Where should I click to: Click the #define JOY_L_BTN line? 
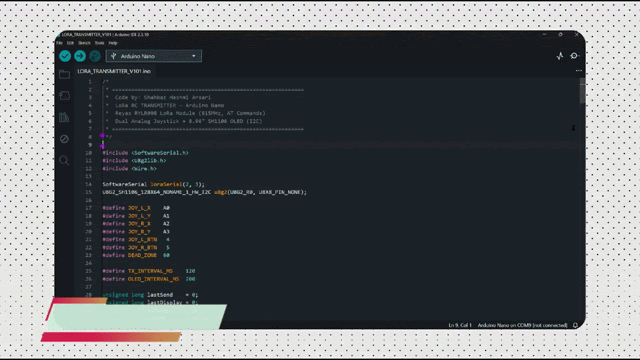136,239
